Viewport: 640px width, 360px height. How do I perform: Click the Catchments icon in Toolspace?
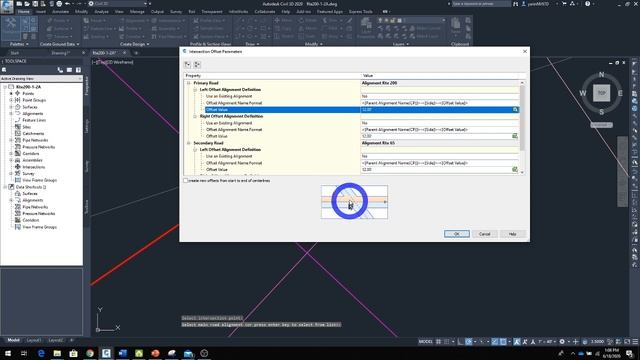18,133
